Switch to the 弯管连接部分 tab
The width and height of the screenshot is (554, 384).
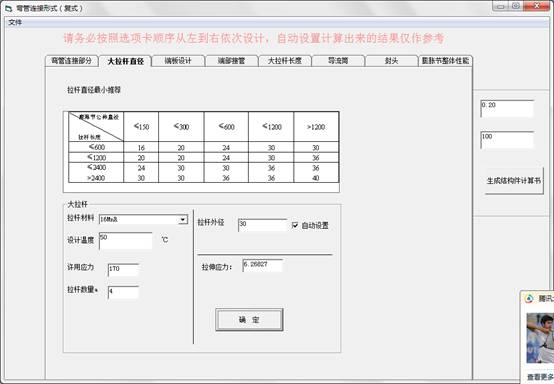coord(72,61)
